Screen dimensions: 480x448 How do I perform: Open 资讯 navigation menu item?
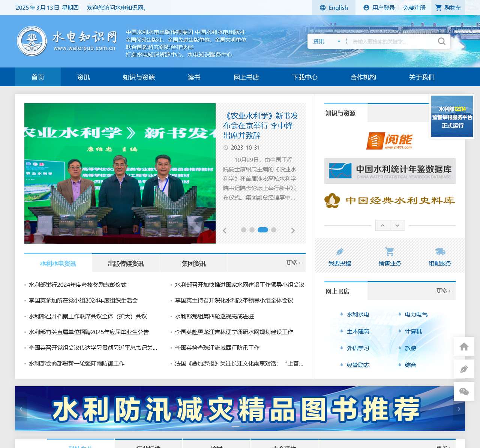point(84,77)
